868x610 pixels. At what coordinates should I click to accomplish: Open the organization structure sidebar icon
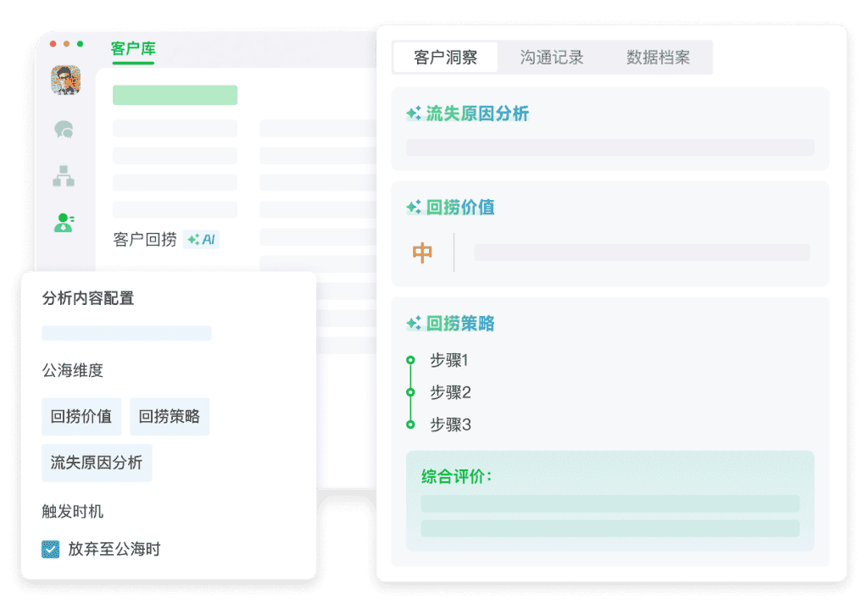tap(64, 176)
